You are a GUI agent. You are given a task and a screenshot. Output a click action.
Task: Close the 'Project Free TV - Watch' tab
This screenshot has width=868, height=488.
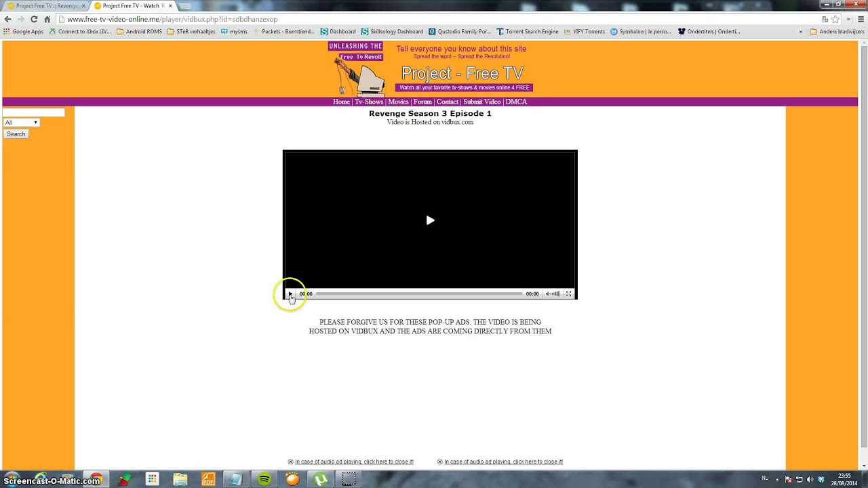[x=170, y=6]
